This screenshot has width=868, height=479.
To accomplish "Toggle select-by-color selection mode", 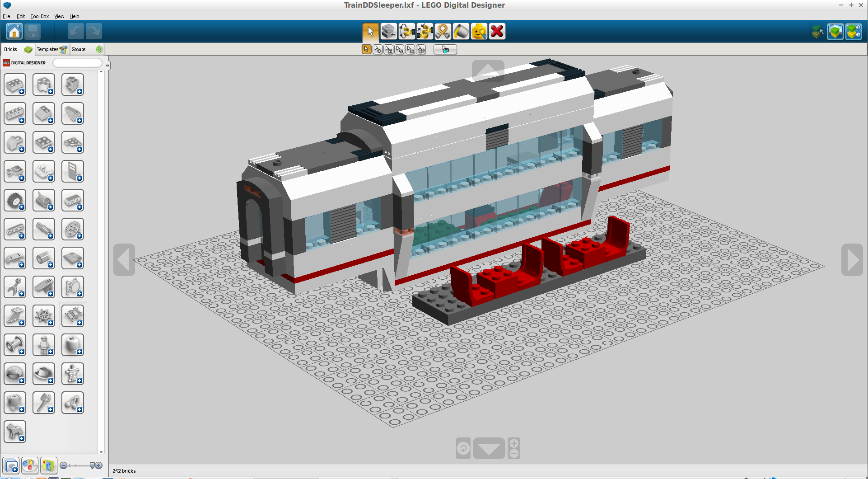I will click(400, 49).
